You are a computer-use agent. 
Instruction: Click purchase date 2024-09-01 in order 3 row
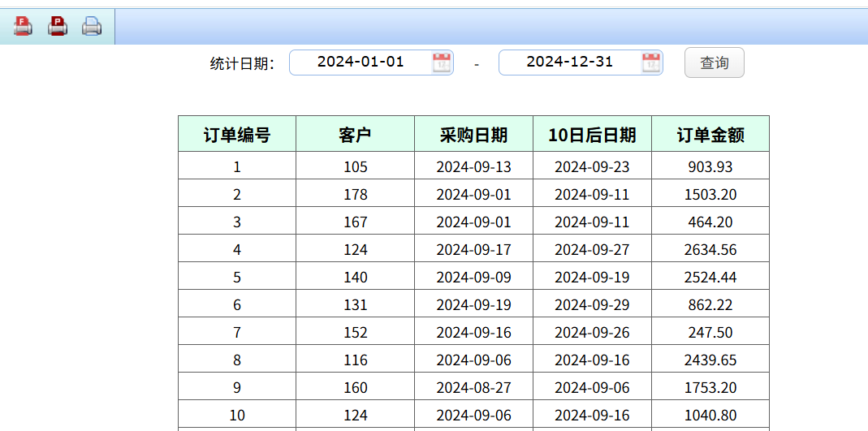pyautogui.click(x=474, y=222)
